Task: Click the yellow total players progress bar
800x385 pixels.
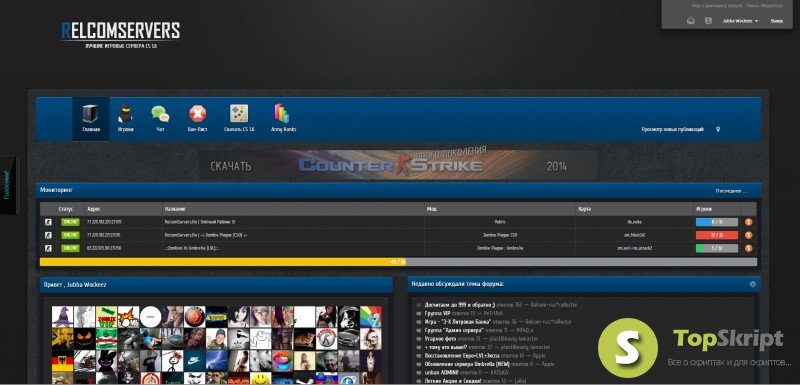Action: pos(223,262)
